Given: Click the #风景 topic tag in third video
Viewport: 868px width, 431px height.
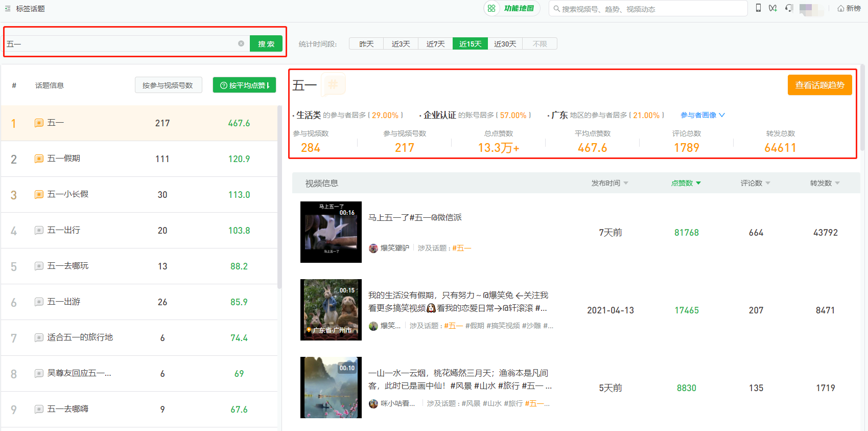Looking at the screenshot, I should tap(471, 403).
